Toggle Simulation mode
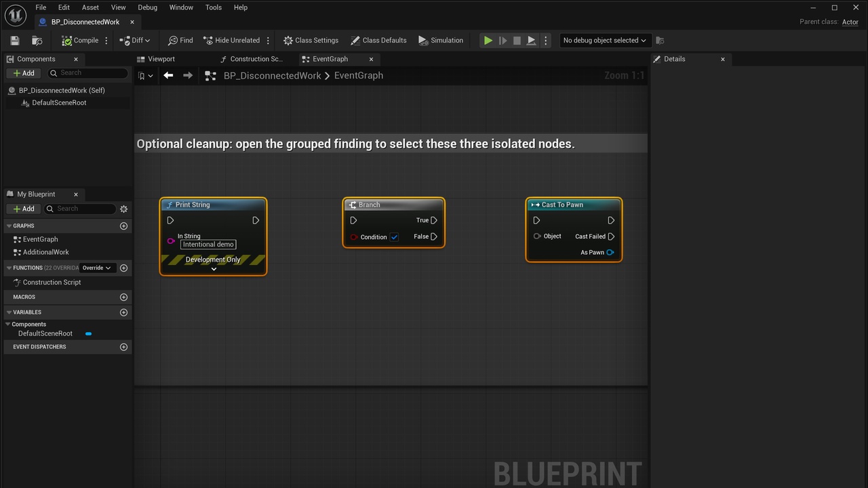Image resolution: width=868 pixels, height=488 pixels. click(441, 41)
